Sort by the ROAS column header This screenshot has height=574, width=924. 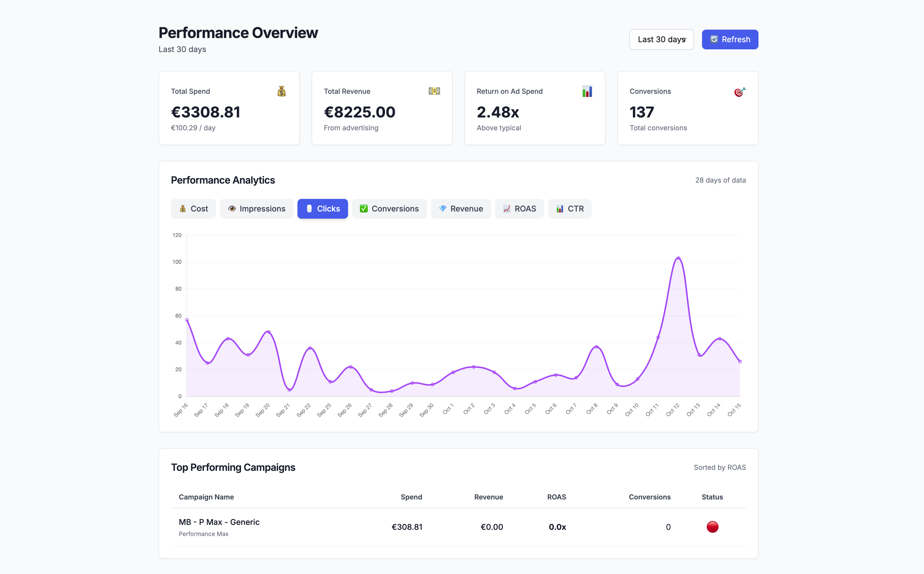(556, 497)
